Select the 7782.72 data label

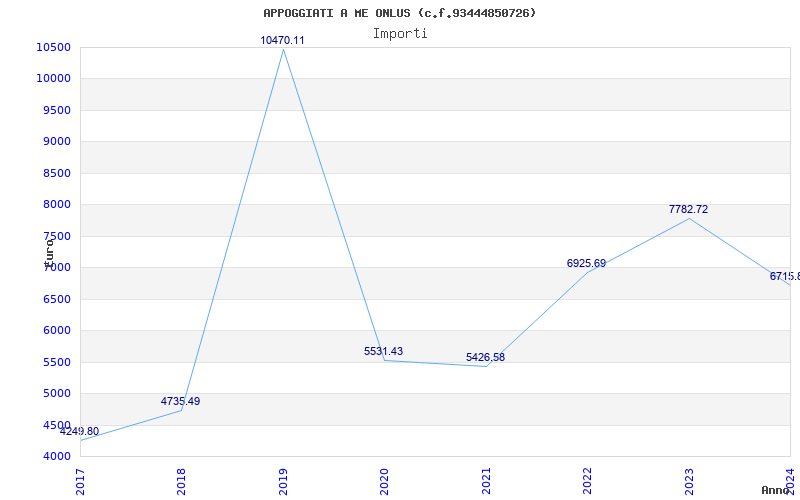click(x=688, y=210)
